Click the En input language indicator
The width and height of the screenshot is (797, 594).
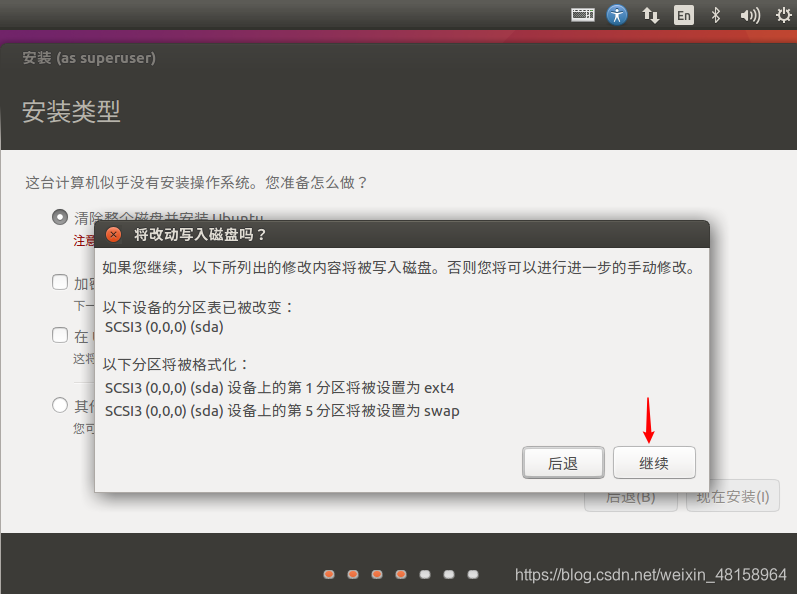(684, 15)
